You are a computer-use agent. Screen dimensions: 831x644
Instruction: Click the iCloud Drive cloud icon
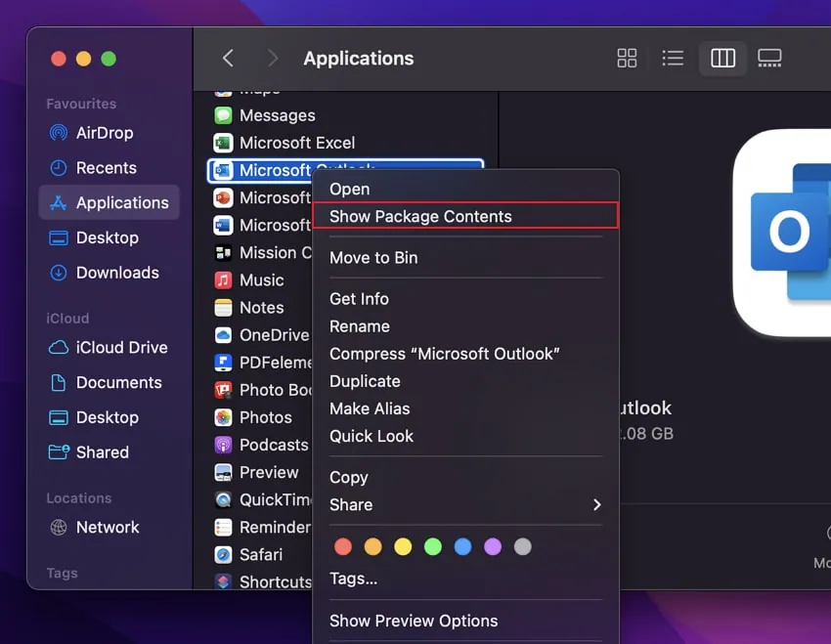(59, 348)
